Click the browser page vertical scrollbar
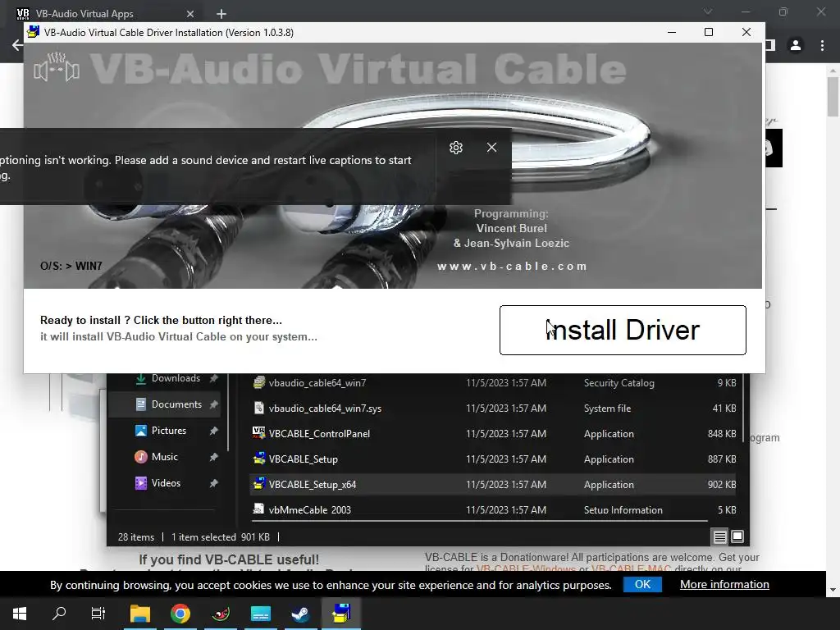Viewport: 840px width, 630px height. coord(833,97)
